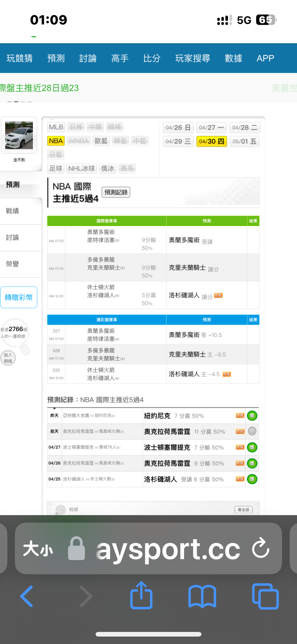
Task: Choose the 05/01 五 date
Action: (244, 142)
